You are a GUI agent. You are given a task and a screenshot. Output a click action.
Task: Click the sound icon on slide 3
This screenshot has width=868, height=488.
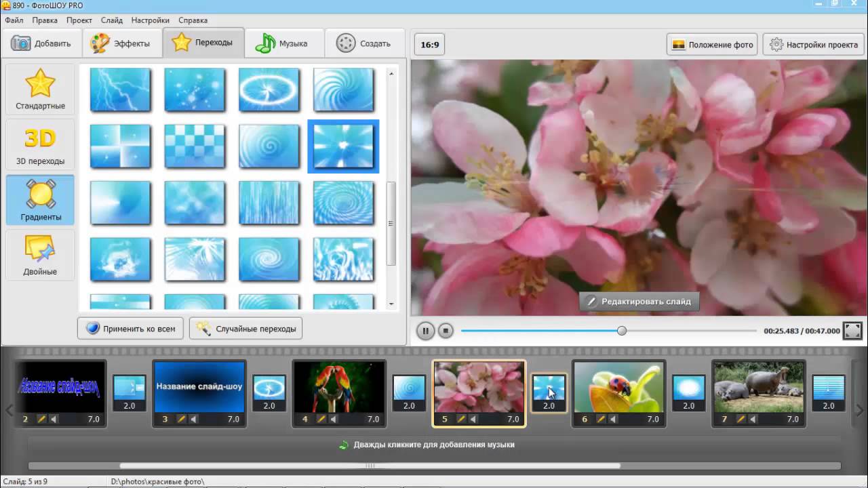[194, 420]
